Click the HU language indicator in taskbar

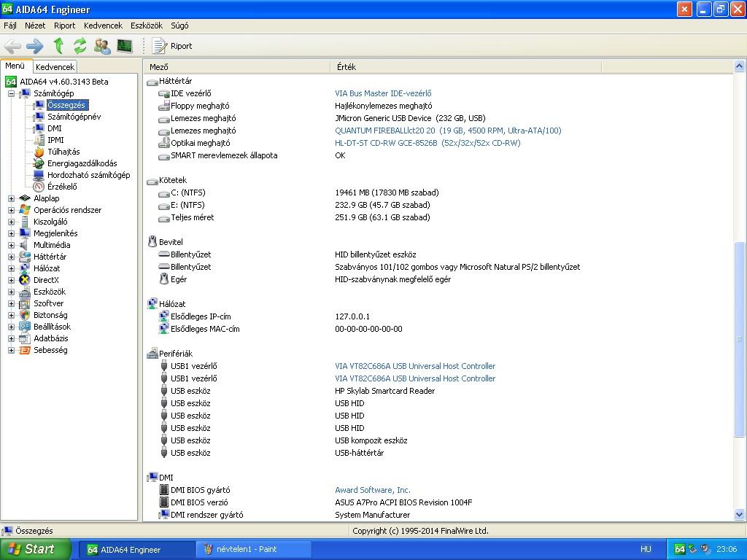click(646, 550)
